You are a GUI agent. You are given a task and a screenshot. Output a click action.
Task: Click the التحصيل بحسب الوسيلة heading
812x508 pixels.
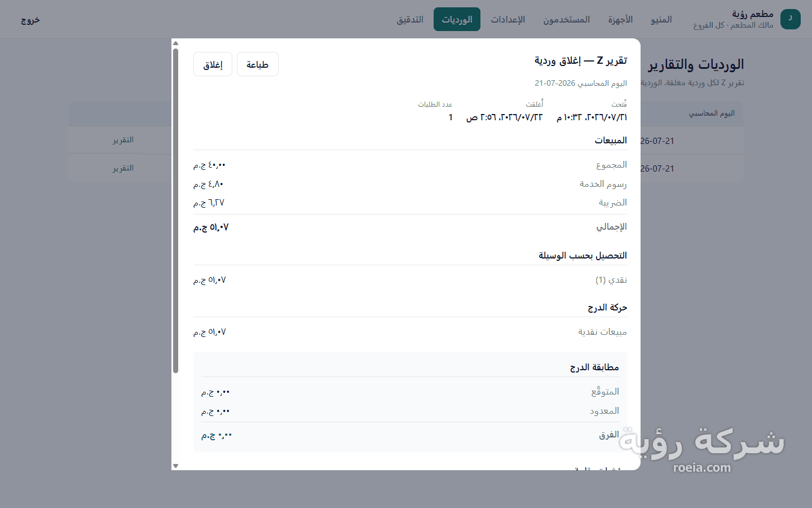click(582, 256)
